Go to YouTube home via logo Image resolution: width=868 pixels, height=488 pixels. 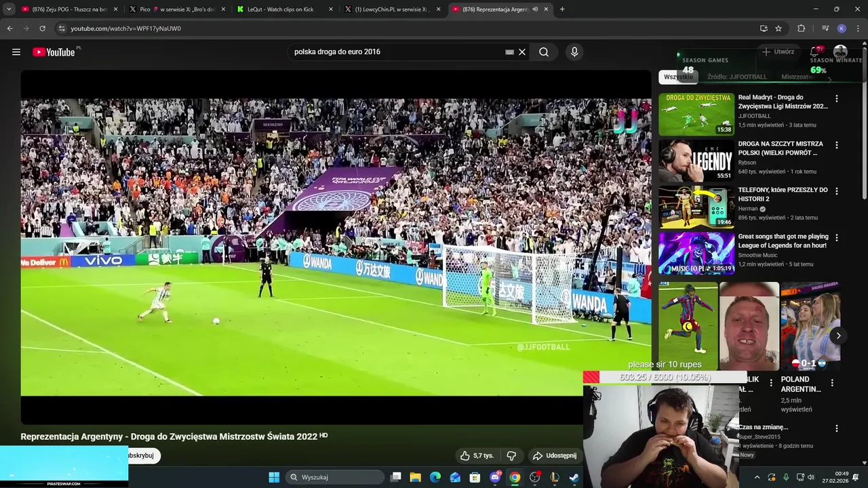[54, 52]
